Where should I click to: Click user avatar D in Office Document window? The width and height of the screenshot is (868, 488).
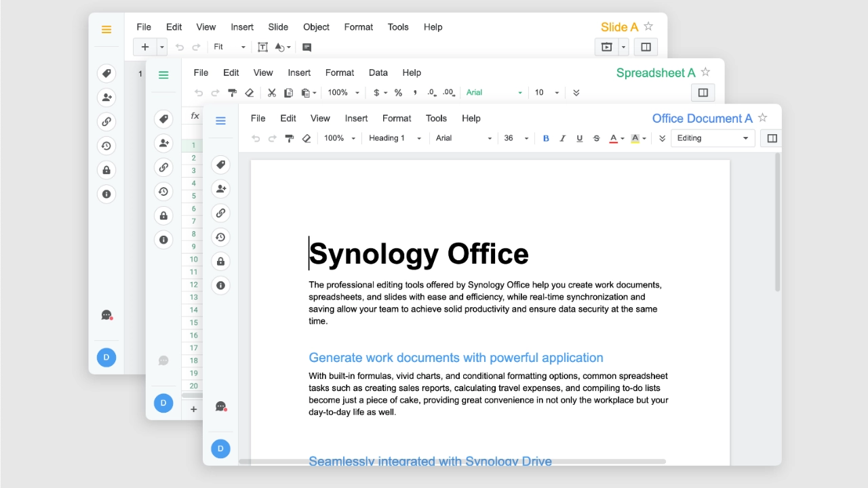coord(220,449)
